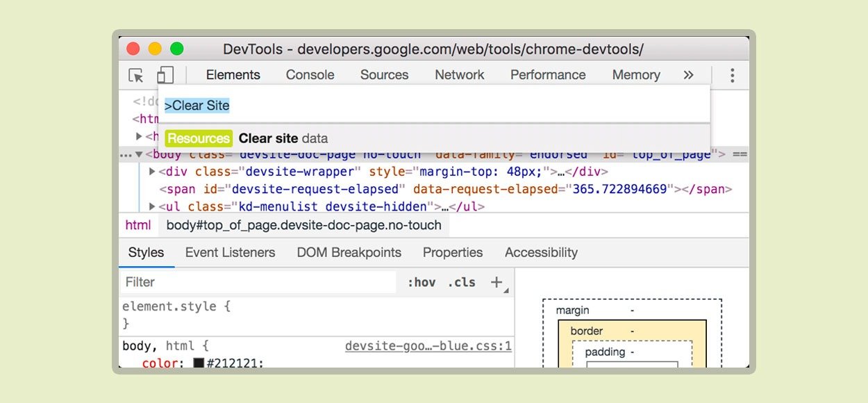Show more panel tabs chevron

click(x=688, y=75)
